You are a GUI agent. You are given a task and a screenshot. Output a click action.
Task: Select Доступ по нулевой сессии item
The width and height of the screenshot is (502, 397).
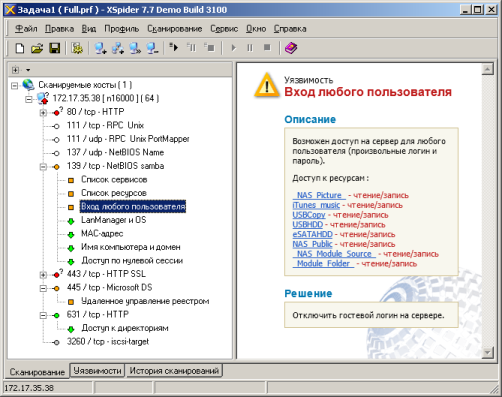132,261
